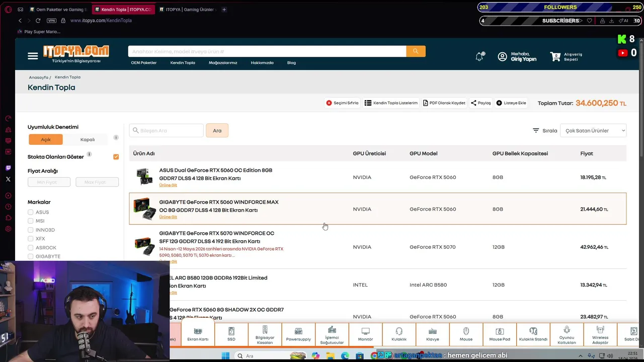Select the Oyuncu Koltukları category
The height and width of the screenshot is (362, 644).
click(x=567, y=334)
